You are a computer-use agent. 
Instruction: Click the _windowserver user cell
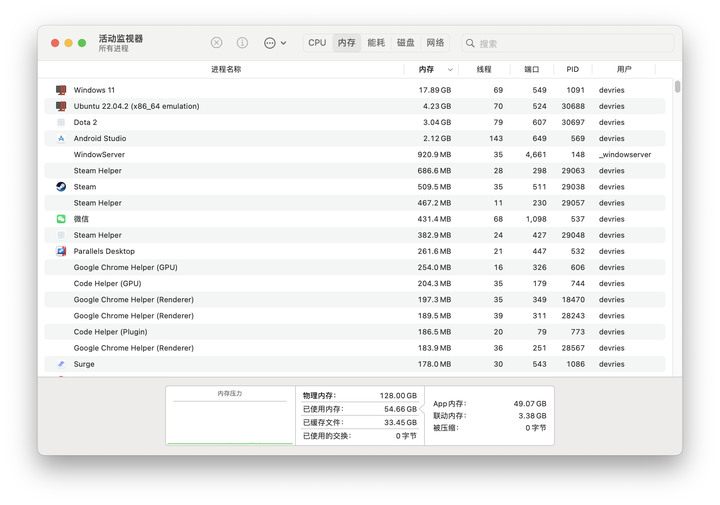(x=625, y=154)
